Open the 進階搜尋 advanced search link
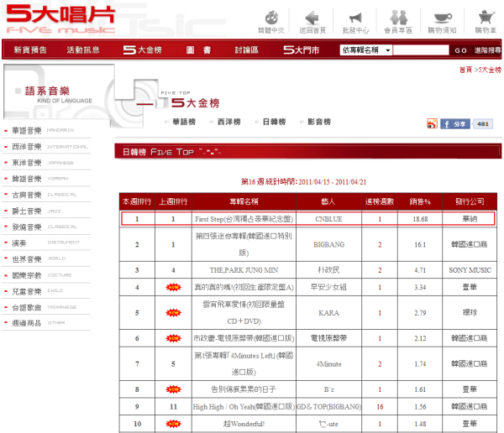 487,50
